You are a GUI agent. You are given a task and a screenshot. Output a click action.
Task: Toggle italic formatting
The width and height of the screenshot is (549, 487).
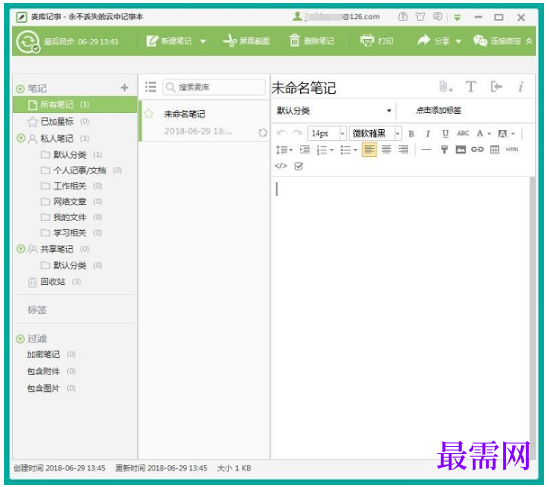[428, 134]
